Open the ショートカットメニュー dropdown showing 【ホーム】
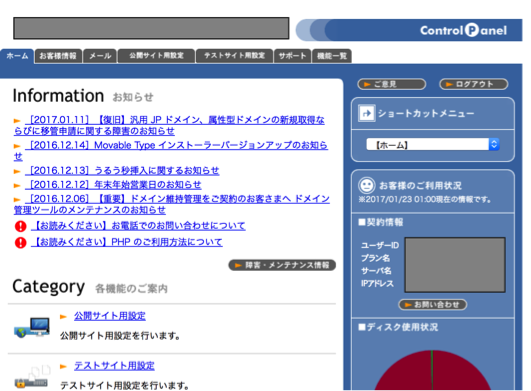Viewport: 531px width, 391px height. coord(432,145)
